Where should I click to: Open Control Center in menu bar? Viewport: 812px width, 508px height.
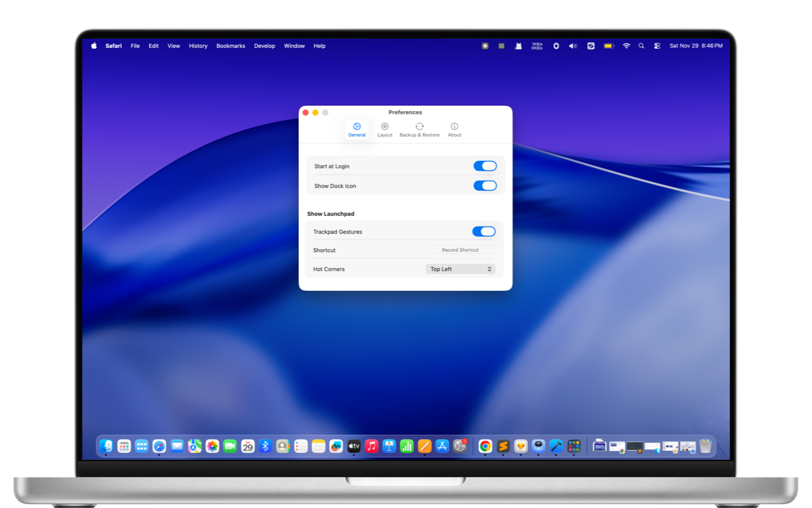(x=657, y=46)
